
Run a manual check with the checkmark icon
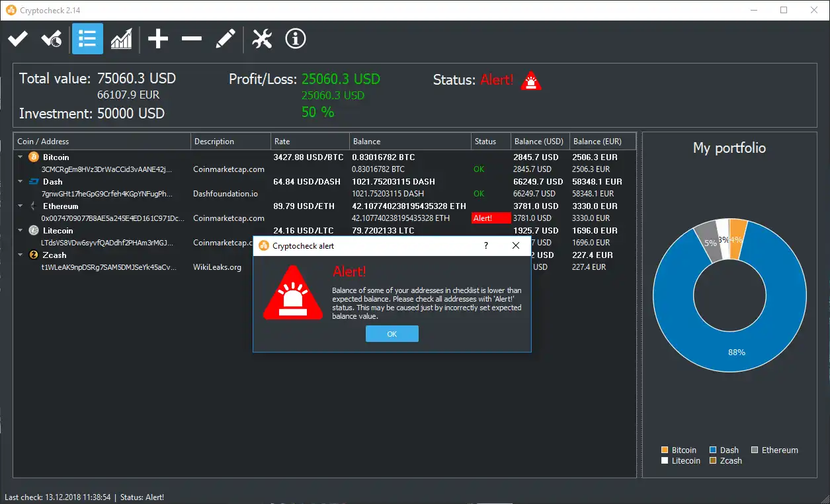(18, 38)
